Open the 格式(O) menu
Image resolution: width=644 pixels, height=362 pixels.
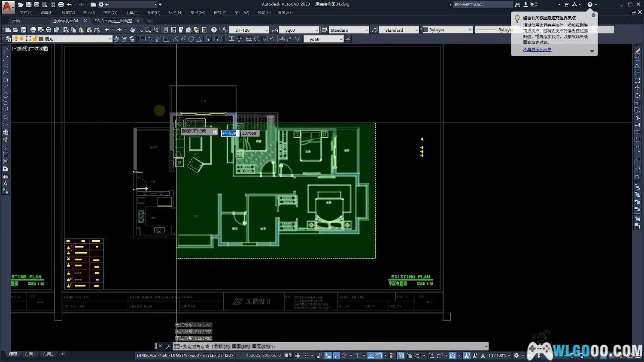point(110,12)
